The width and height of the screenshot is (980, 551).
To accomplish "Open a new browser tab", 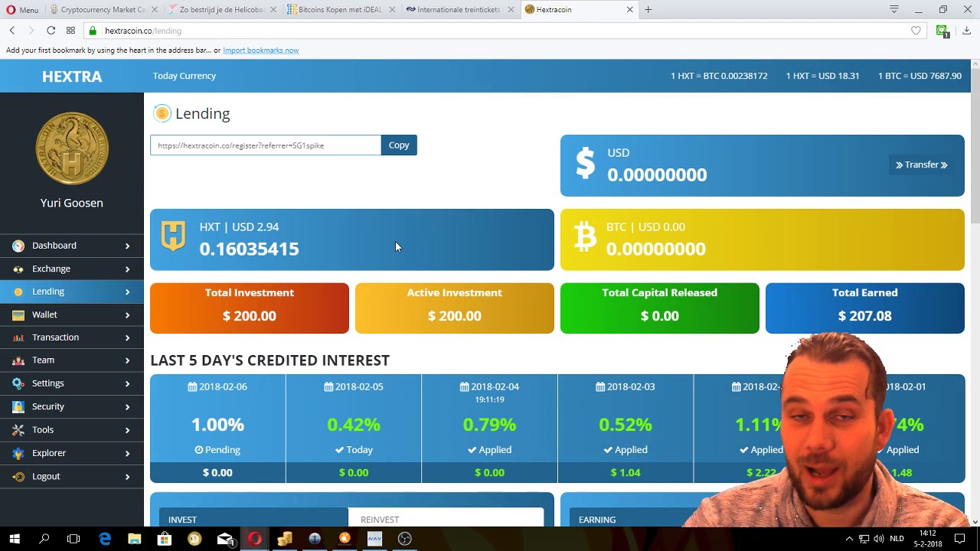I will click(x=648, y=10).
